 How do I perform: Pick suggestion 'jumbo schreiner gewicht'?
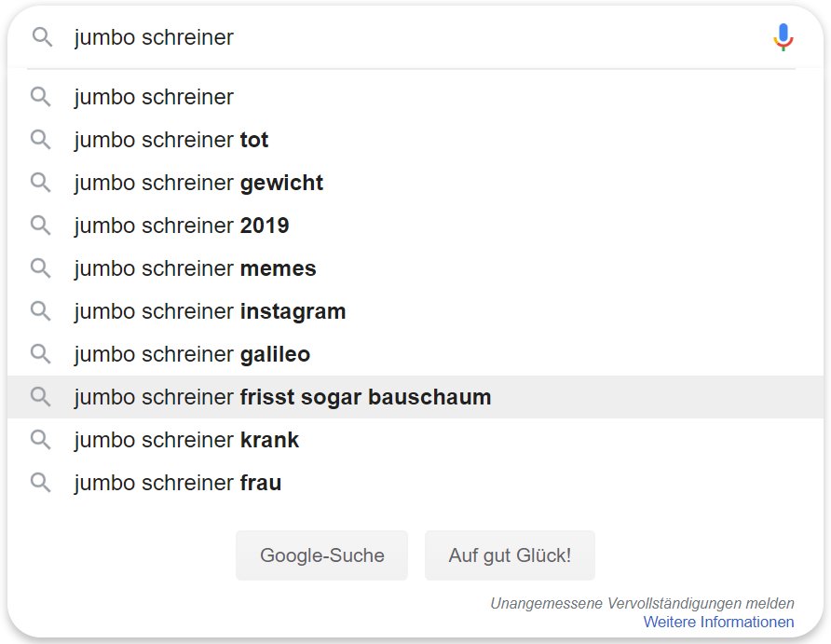pyautogui.click(x=198, y=183)
